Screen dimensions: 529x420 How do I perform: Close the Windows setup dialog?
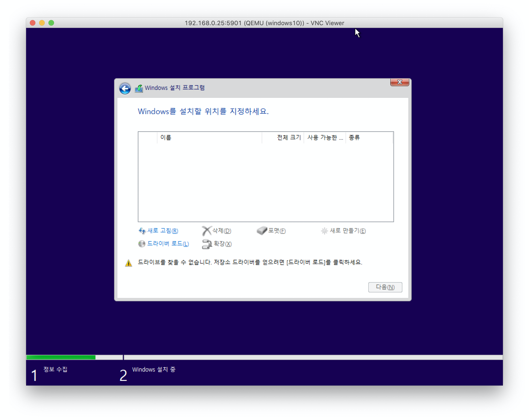click(x=400, y=82)
